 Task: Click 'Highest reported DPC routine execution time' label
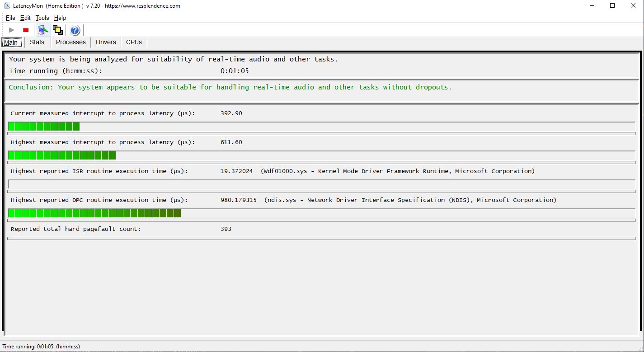(99, 200)
